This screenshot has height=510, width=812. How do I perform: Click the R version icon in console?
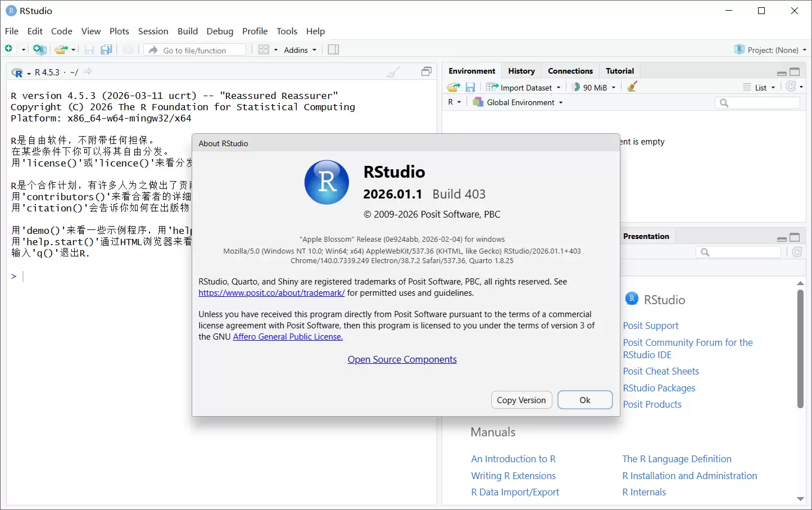click(17, 73)
